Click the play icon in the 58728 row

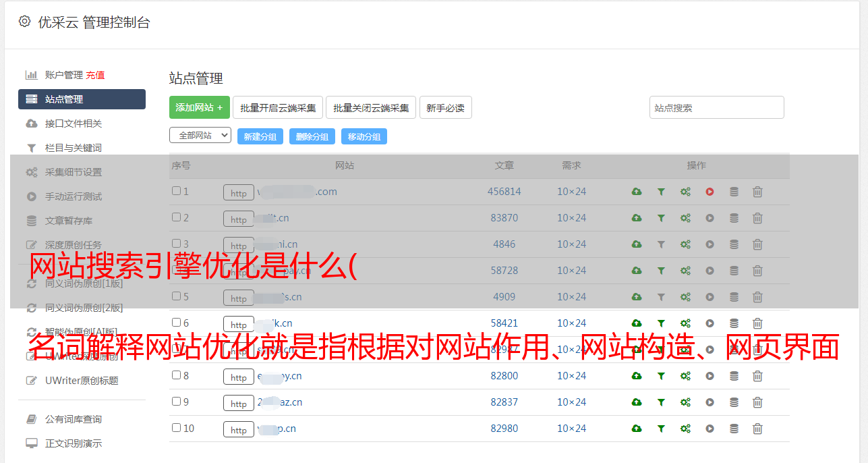pos(710,271)
